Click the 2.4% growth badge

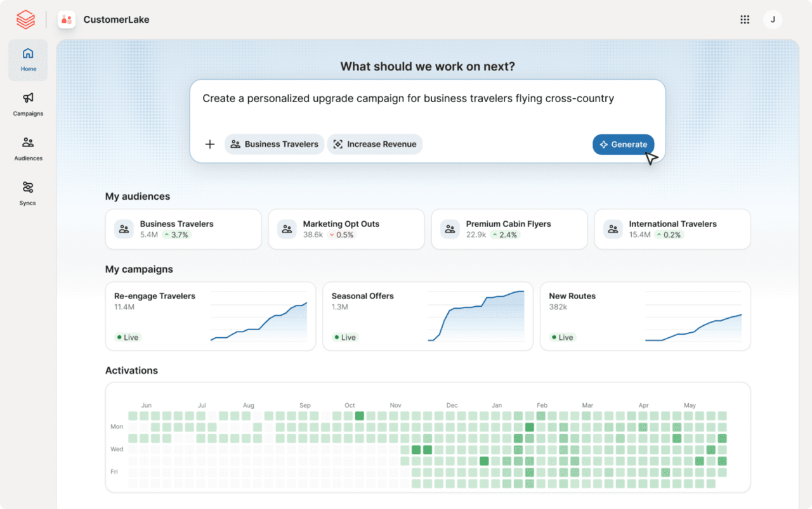(504, 235)
